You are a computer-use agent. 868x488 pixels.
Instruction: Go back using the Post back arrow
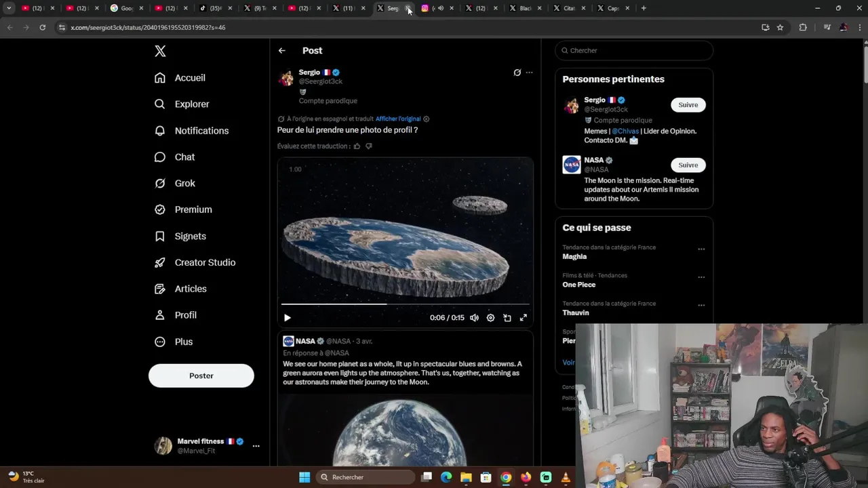[282, 51]
